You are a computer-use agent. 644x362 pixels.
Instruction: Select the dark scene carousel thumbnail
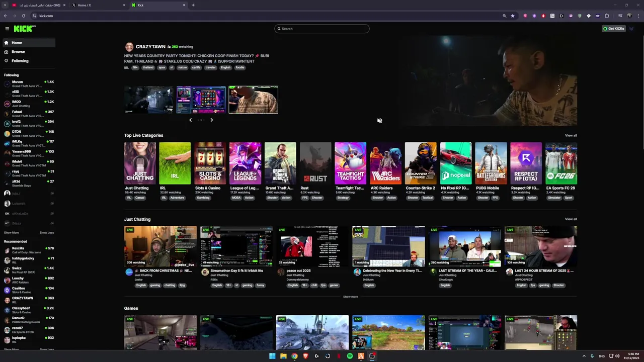[148, 100]
